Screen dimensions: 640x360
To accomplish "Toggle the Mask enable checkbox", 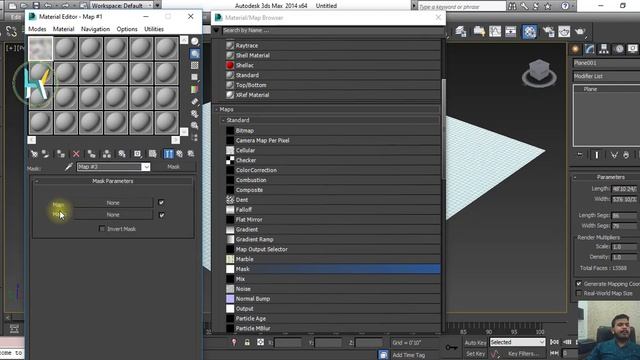I will point(162,215).
